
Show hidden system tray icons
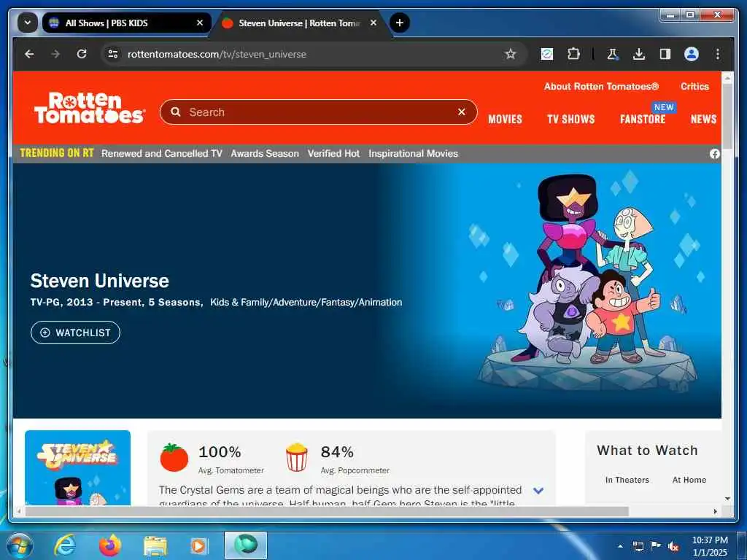pos(620,546)
